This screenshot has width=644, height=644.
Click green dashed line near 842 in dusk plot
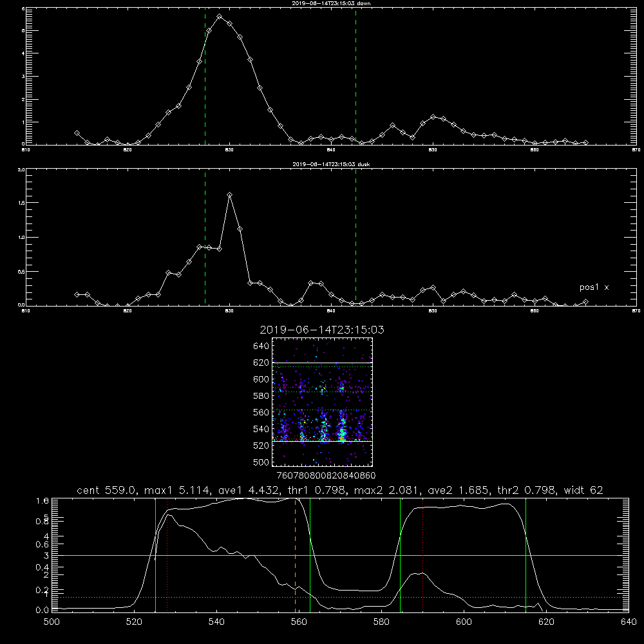(x=355, y=238)
